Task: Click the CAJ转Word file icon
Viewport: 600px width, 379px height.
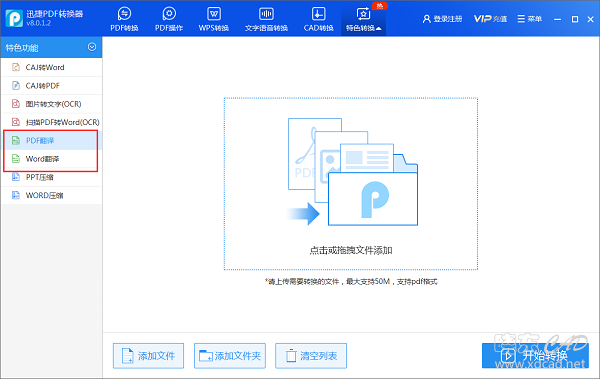Action: pyautogui.click(x=16, y=67)
